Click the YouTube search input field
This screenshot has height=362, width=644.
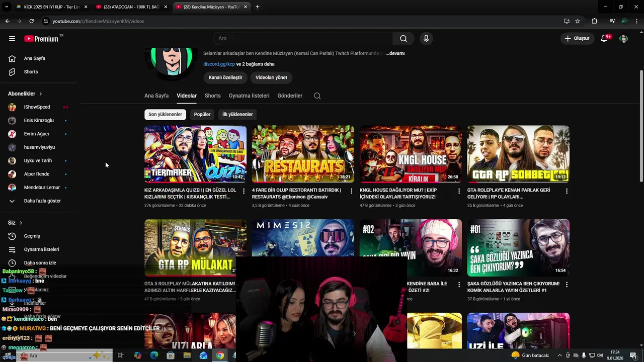tap(303, 39)
